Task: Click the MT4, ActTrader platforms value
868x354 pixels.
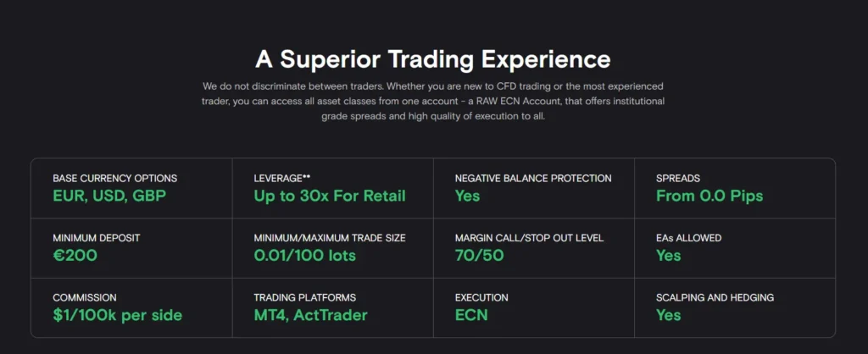Action: point(312,315)
